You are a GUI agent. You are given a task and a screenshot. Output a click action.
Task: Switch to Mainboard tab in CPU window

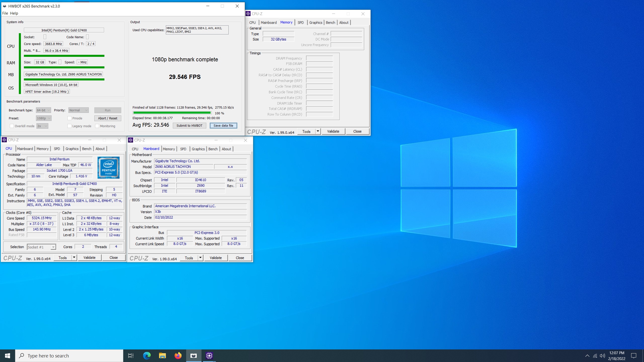(25, 149)
